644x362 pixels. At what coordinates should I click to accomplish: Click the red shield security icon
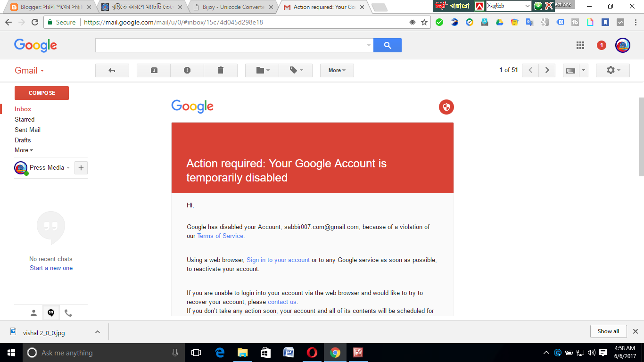click(446, 107)
